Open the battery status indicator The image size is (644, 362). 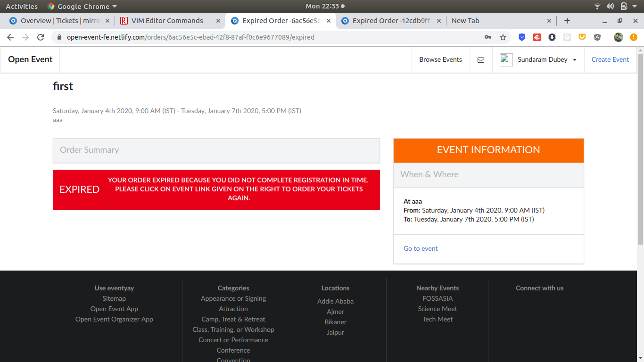624,6
